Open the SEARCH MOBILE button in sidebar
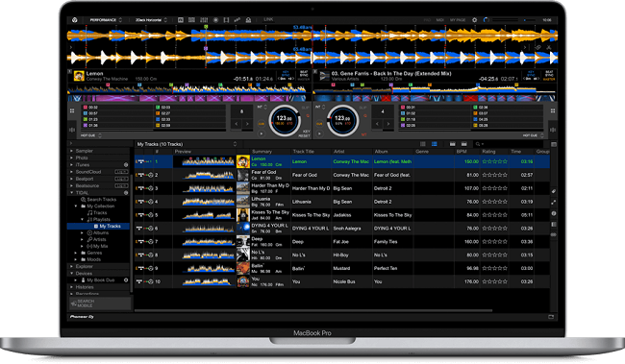This screenshot has width=625, height=364. click(100, 303)
